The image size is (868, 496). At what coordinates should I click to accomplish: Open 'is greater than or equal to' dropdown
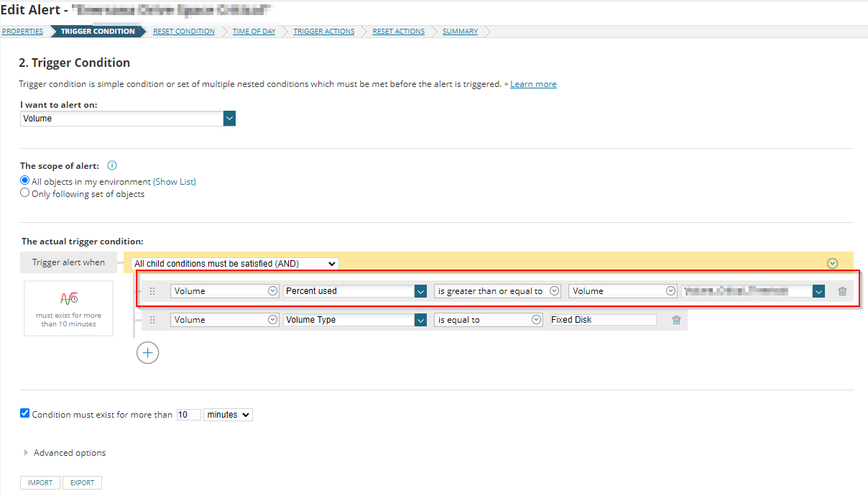coord(497,291)
